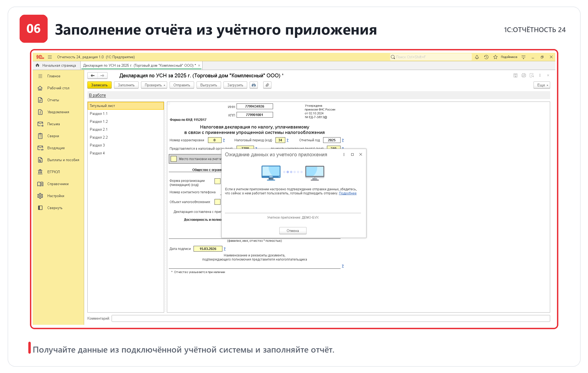Open favorites star icon

495,57
